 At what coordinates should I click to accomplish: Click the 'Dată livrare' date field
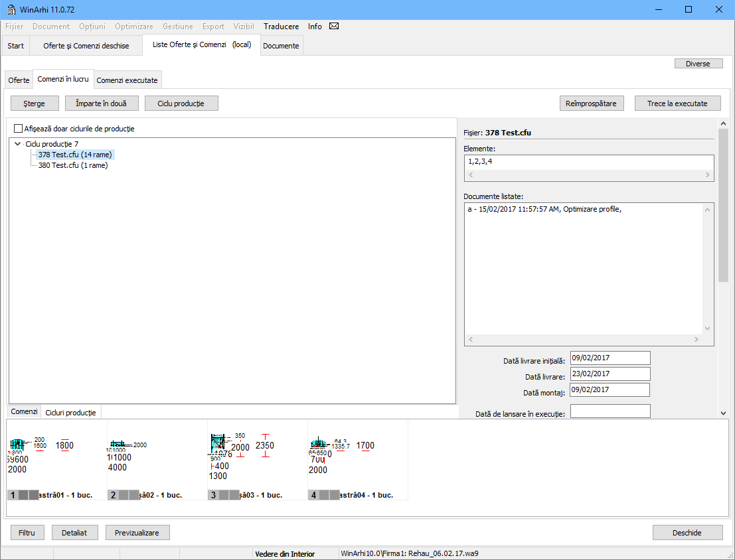(x=610, y=374)
